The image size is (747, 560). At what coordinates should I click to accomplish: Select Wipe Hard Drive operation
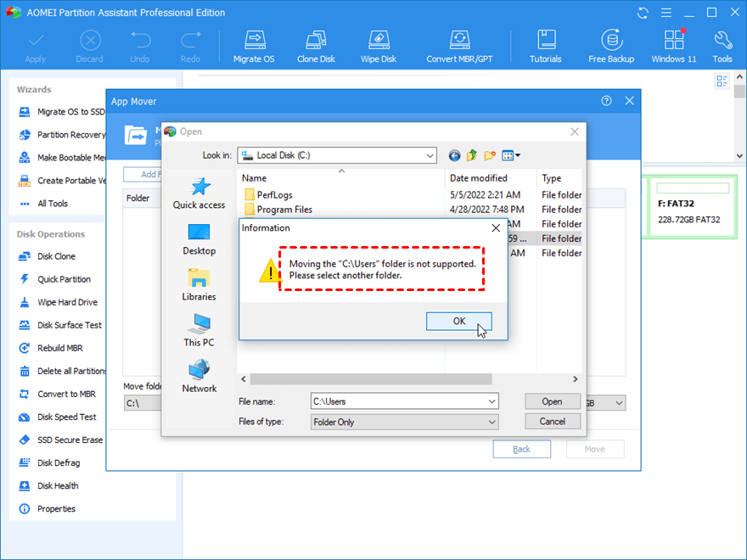point(58,302)
